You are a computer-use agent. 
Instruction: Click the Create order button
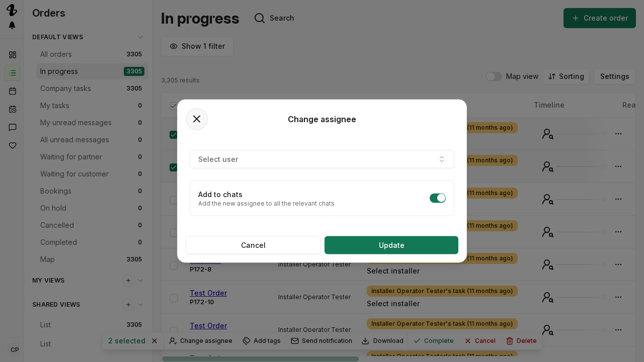[x=600, y=18]
